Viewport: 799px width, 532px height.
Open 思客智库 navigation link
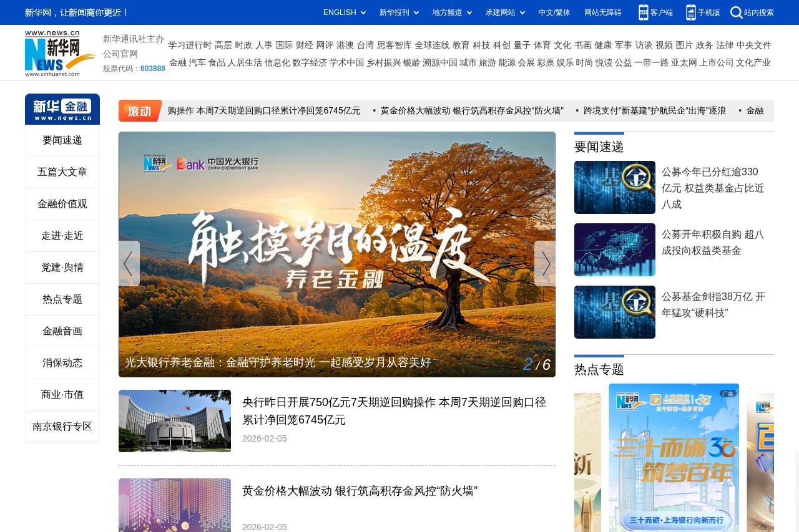point(395,45)
